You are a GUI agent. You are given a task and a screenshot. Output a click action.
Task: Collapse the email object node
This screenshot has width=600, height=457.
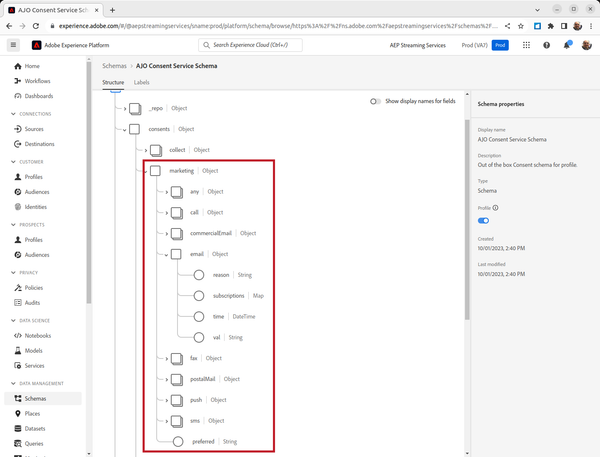point(166,255)
